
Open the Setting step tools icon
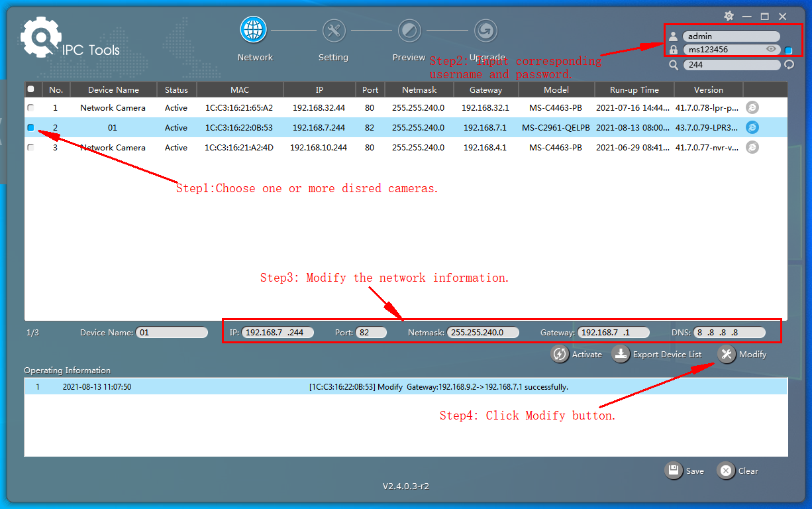334,30
